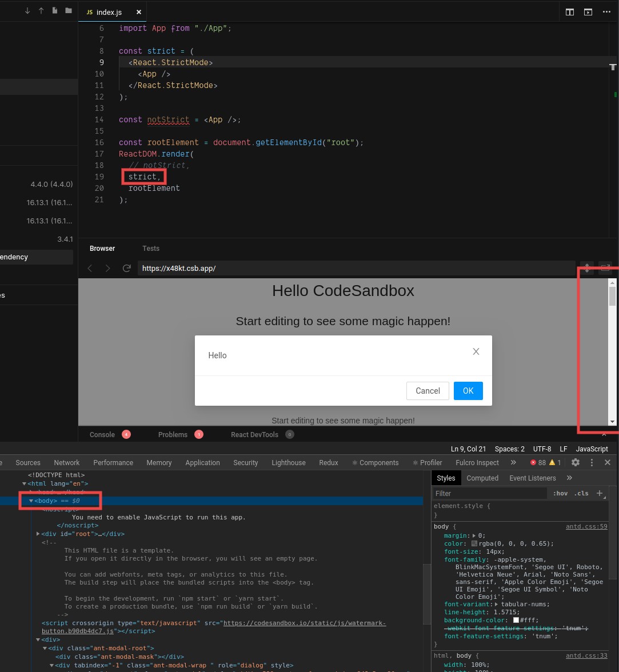This screenshot has height=672, width=619.
Task: Toggle the preview window icon at top right
Action: (x=588, y=12)
